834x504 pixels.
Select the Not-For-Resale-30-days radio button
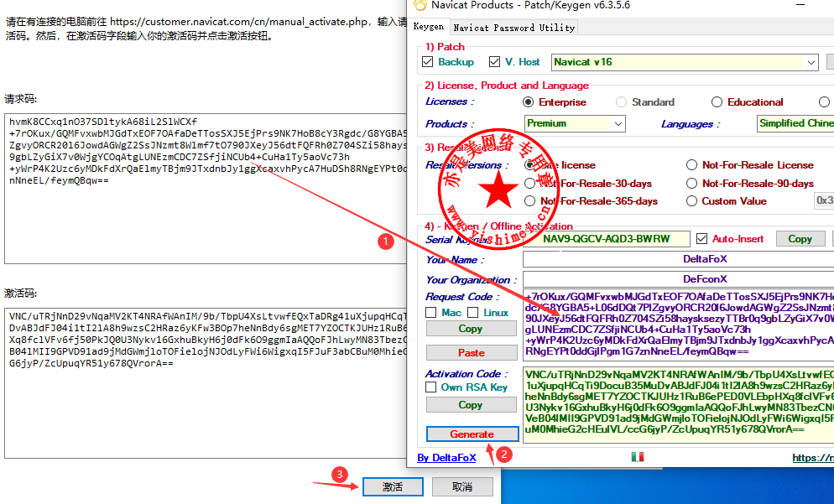[x=529, y=184]
